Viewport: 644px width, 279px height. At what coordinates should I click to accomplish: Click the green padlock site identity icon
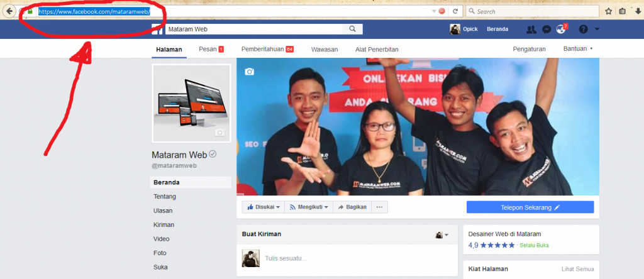point(30,11)
